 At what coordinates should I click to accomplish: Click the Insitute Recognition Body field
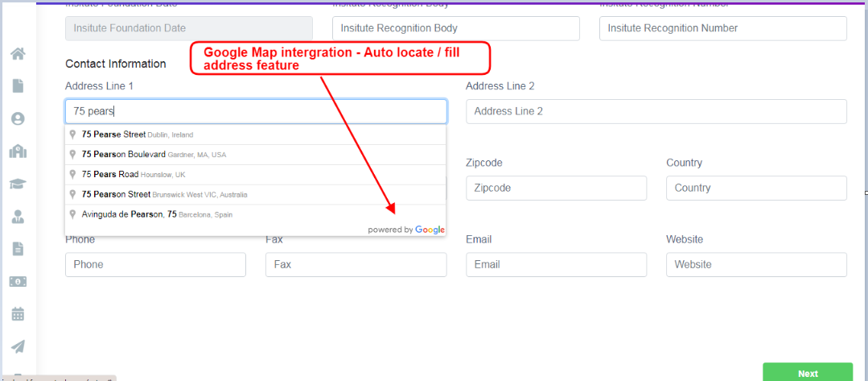tap(455, 28)
